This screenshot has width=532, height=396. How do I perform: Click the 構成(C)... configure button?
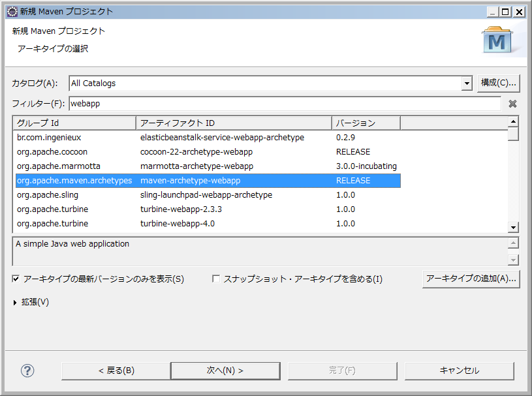click(x=499, y=83)
